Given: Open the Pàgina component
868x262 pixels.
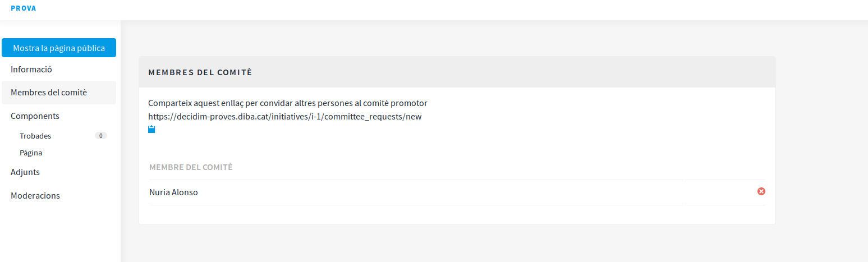Looking at the screenshot, I should tap(31, 153).
